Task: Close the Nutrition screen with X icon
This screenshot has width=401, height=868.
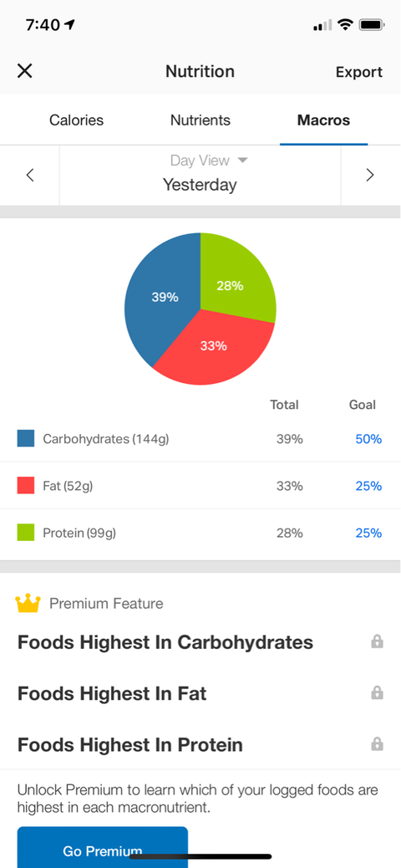Action: [25, 71]
